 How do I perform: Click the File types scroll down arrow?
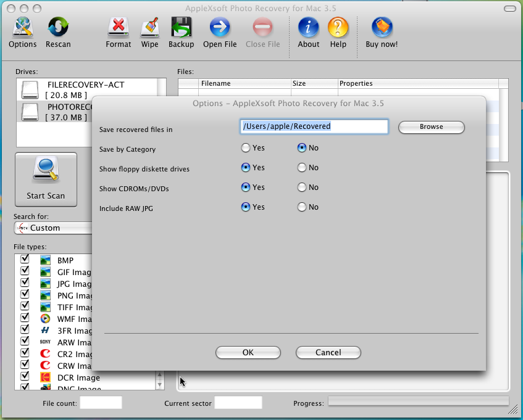(159, 385)
